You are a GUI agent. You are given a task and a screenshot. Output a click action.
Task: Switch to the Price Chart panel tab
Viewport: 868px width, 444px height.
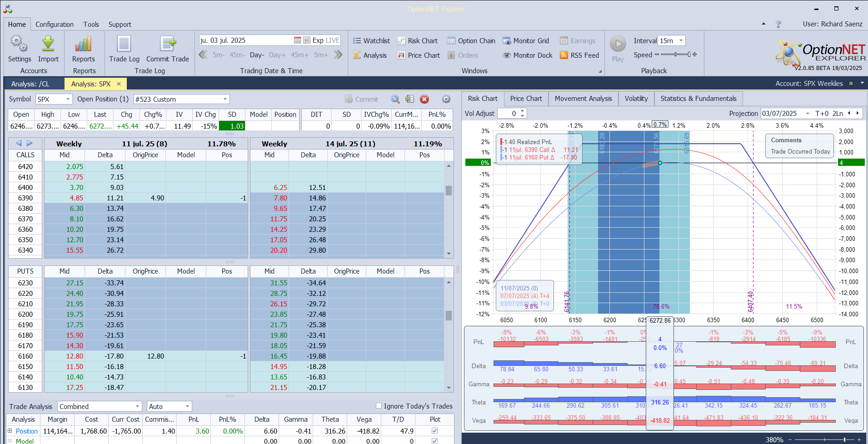526,99
